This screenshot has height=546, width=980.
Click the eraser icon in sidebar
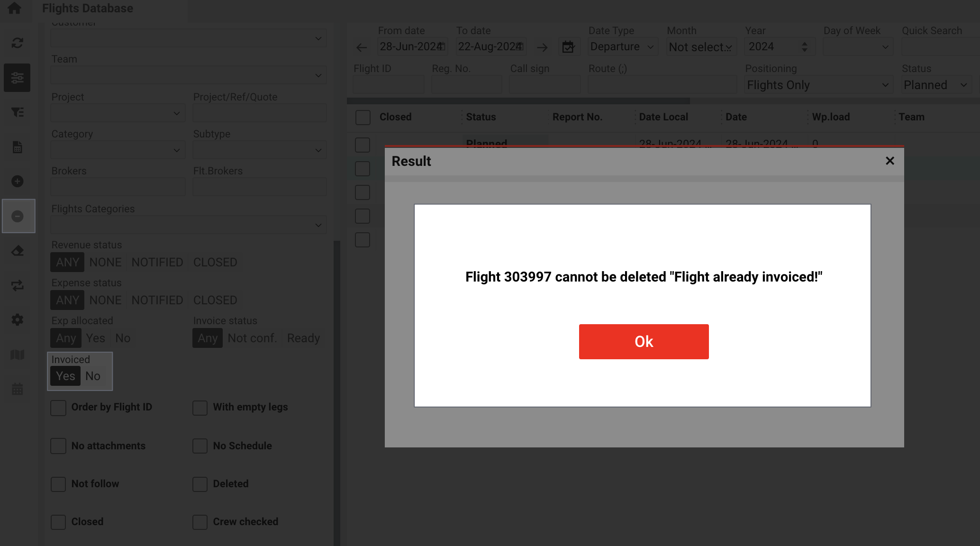coord(18,251)
